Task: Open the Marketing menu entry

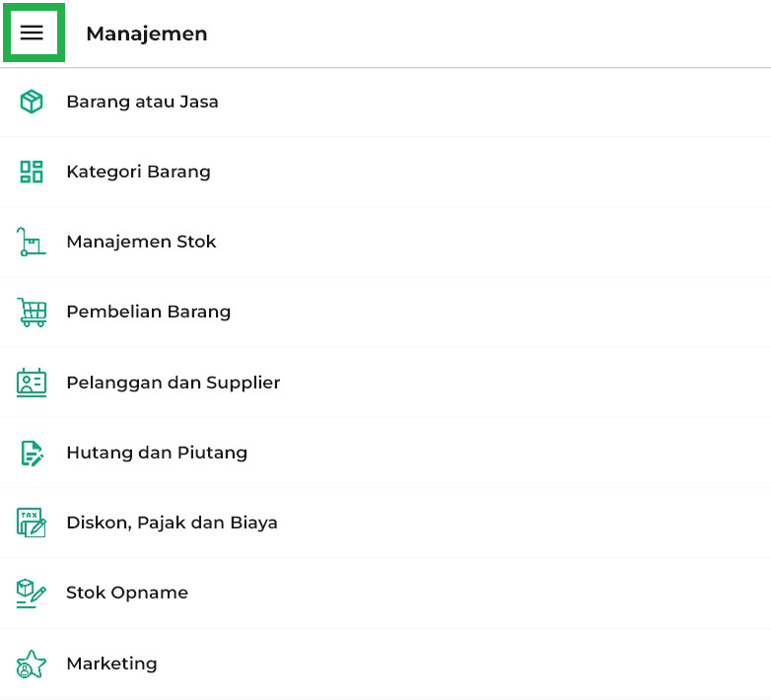Action: tap(111, 664)
